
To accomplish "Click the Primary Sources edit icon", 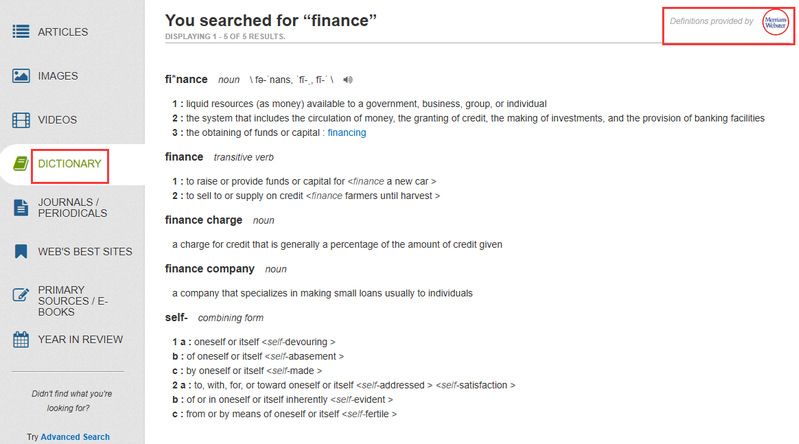I will tap(21, 295).
